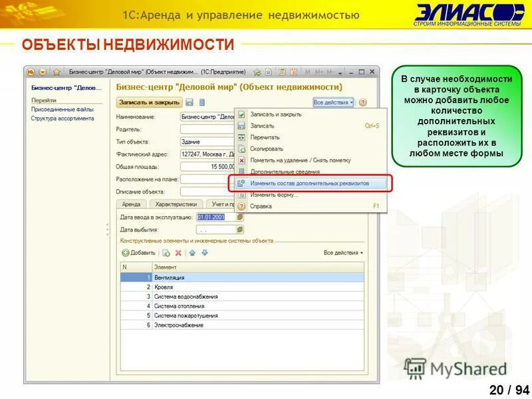Click the Наименование input field
Screen dimensions: 532x399
click(207, 117)
